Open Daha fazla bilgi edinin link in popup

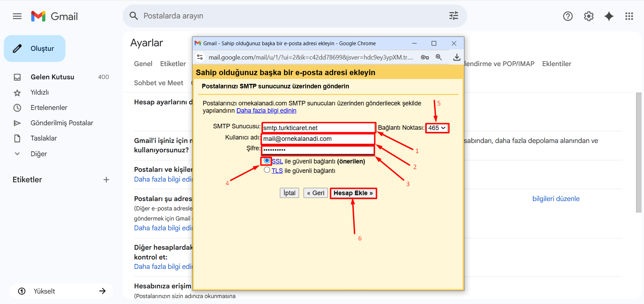coord(266,111)
